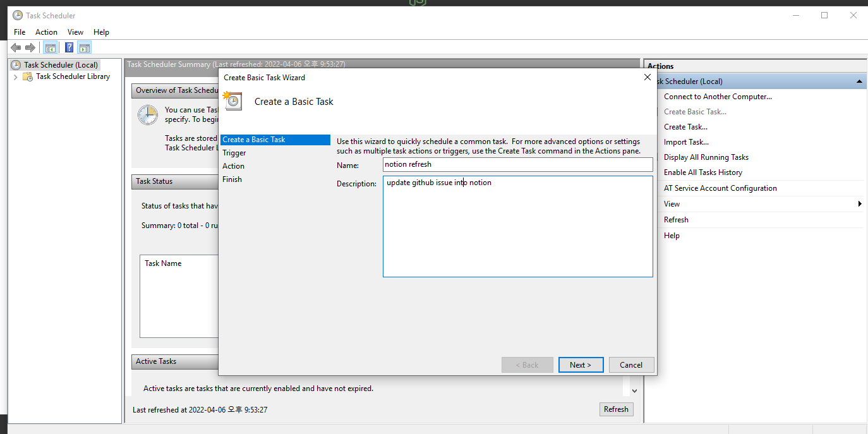Click inside the Name text field
The height and width of the screenshot is (434, 868).
click(517, 164)
